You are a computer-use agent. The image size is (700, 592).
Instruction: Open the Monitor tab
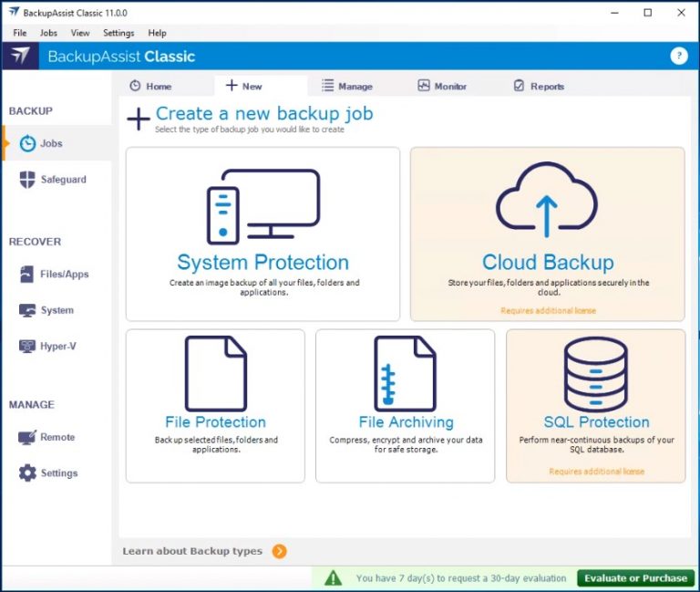pos(442,87)
